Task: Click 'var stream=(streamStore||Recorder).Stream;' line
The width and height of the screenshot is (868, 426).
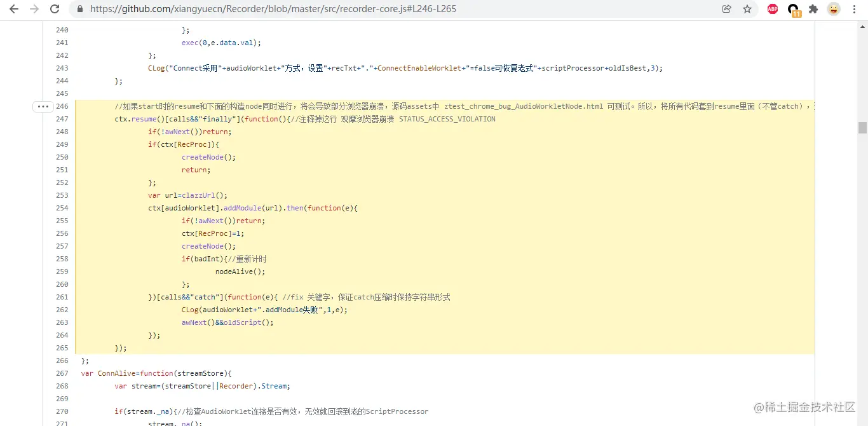Action: coord(202,386)
